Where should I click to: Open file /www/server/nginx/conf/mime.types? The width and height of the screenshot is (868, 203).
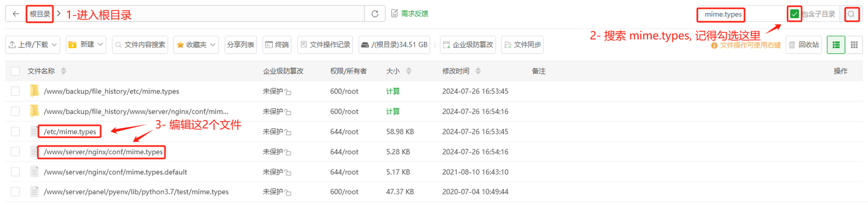[x=103, y=152]
